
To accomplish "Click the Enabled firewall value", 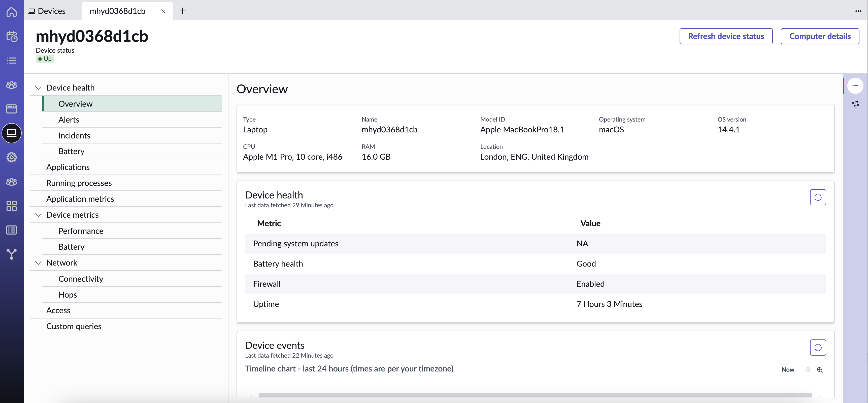I will [590, 284].
